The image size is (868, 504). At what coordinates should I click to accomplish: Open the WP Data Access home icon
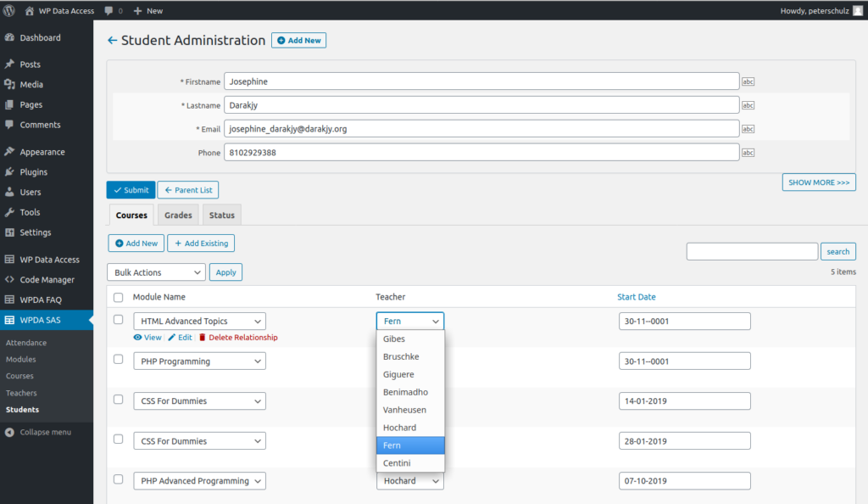(30, 10)
